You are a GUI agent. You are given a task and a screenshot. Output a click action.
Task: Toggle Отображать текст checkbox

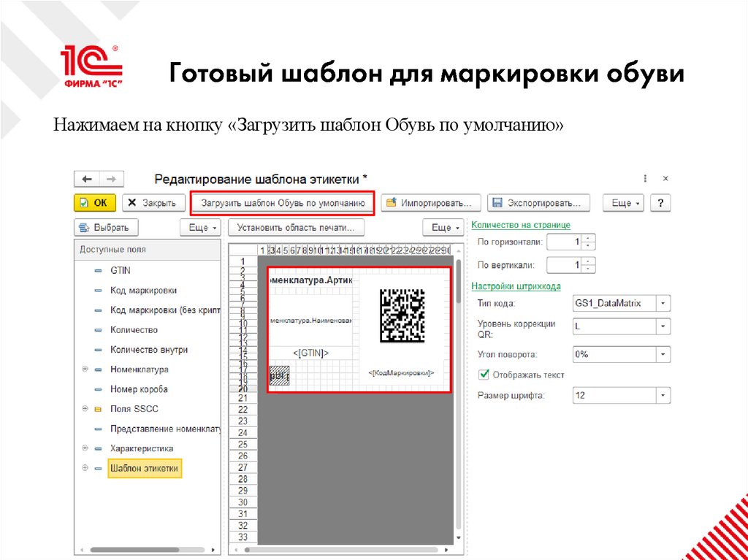pos(485,375)
